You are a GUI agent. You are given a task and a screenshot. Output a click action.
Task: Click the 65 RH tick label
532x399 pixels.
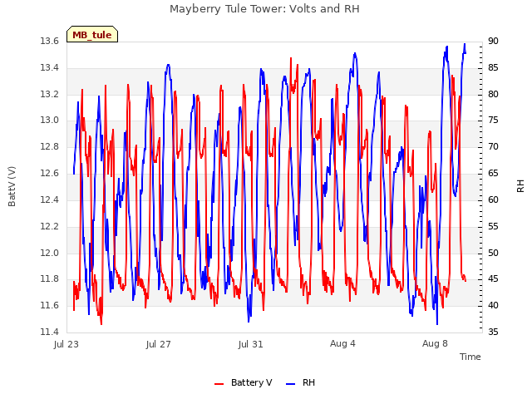click(x=493, y=173)
